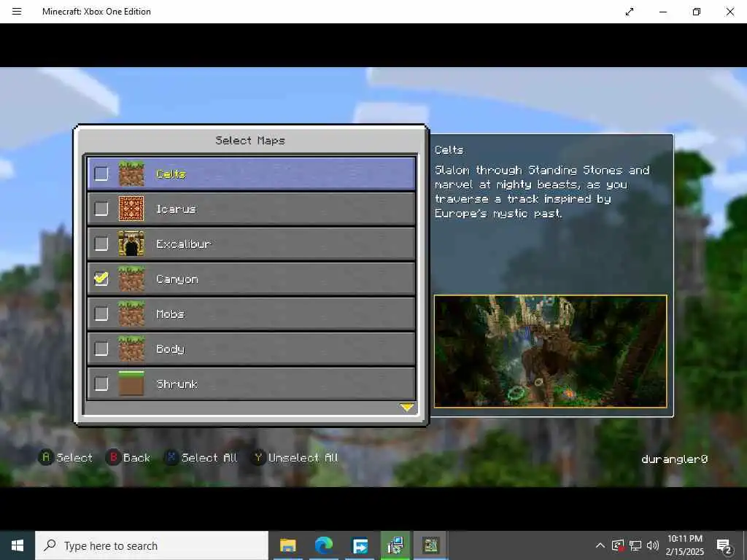
Task: Click the security alert icon in the tray
Action: [x=618, y=545]
